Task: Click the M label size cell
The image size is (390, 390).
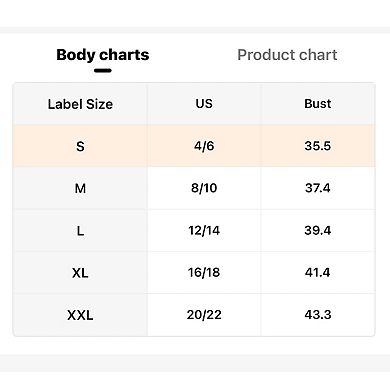Action: click(x=80, y=188)
